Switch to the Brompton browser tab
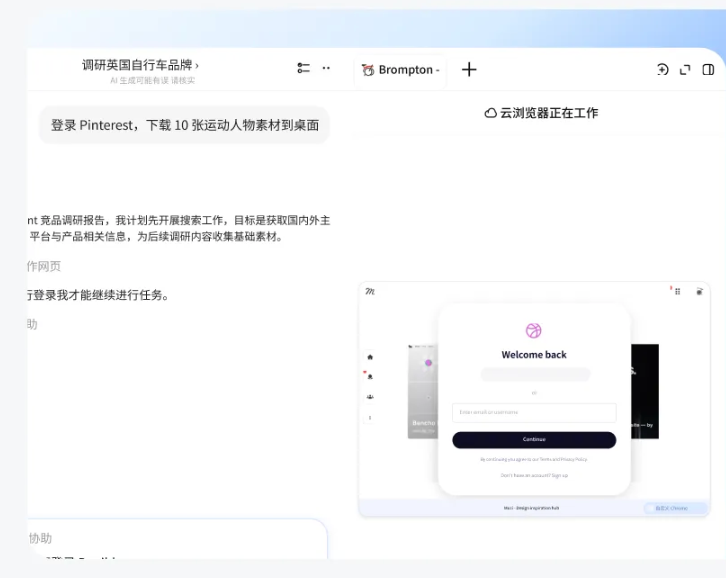 click(401, 70)
